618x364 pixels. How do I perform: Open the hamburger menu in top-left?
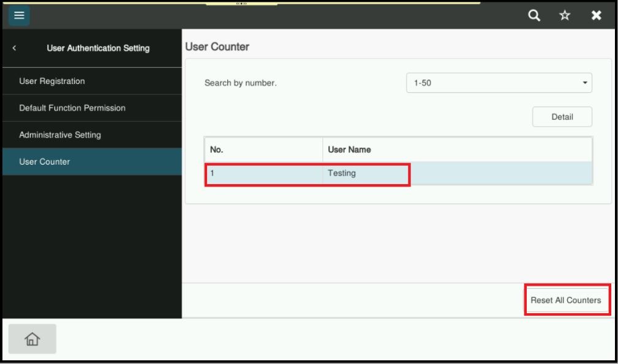(18, 15)
